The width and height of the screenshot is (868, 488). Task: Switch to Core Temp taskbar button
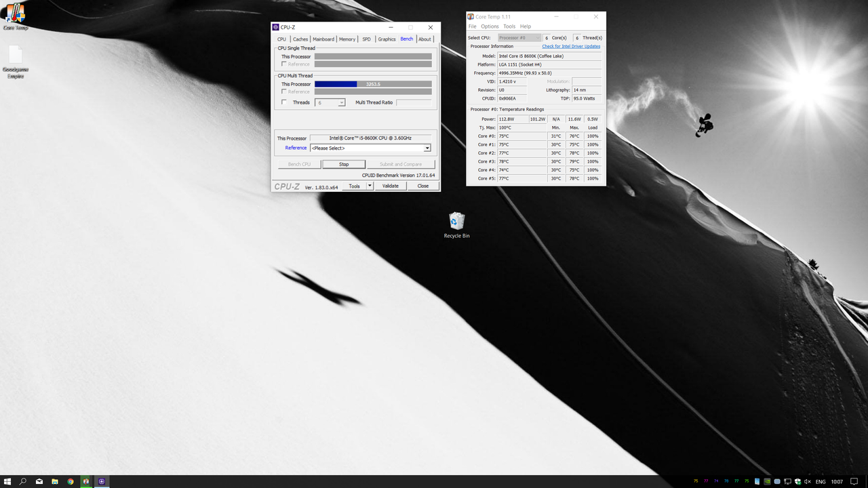86,481
